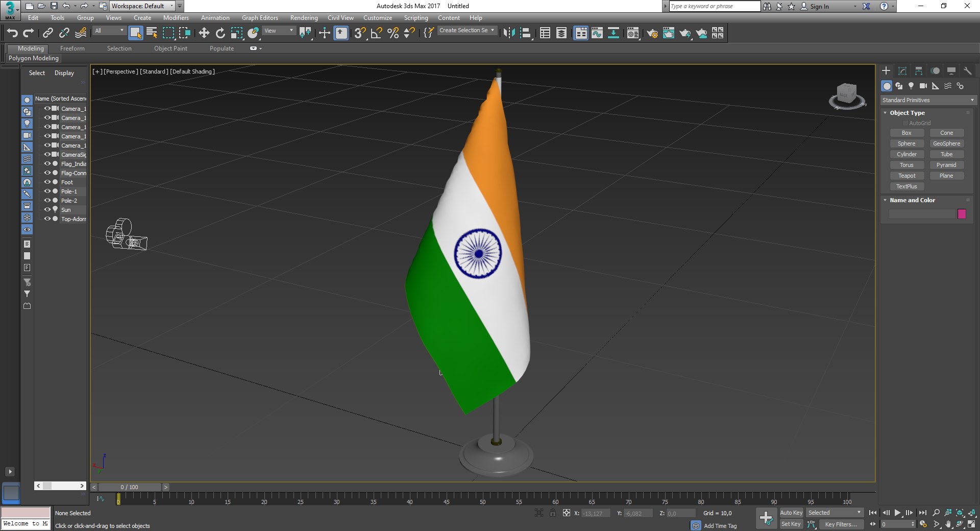Hide the Foot object via eye icon

(x=47, y=182)
